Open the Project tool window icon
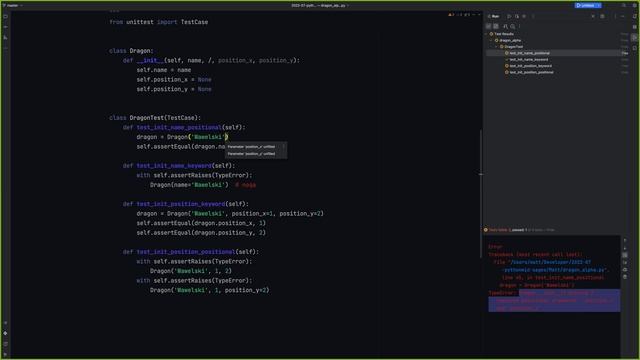Image resolution: width=640 pixels, height=360 pixels. coord(5,16)
